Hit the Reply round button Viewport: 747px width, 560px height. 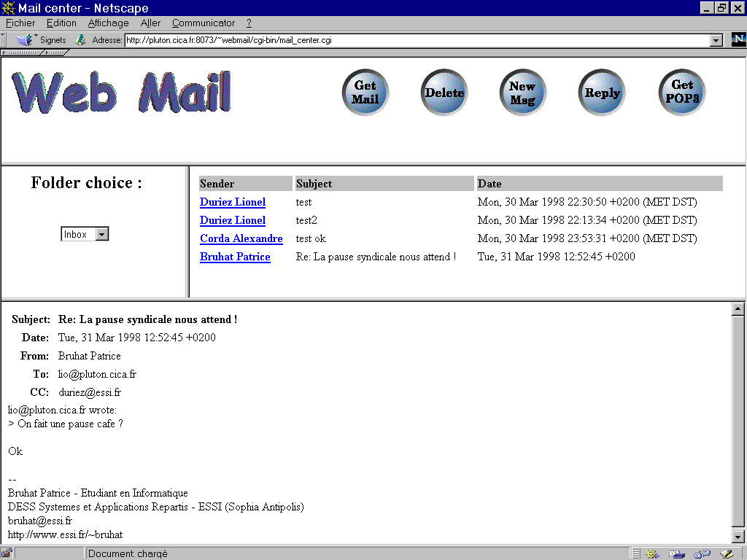602,93
